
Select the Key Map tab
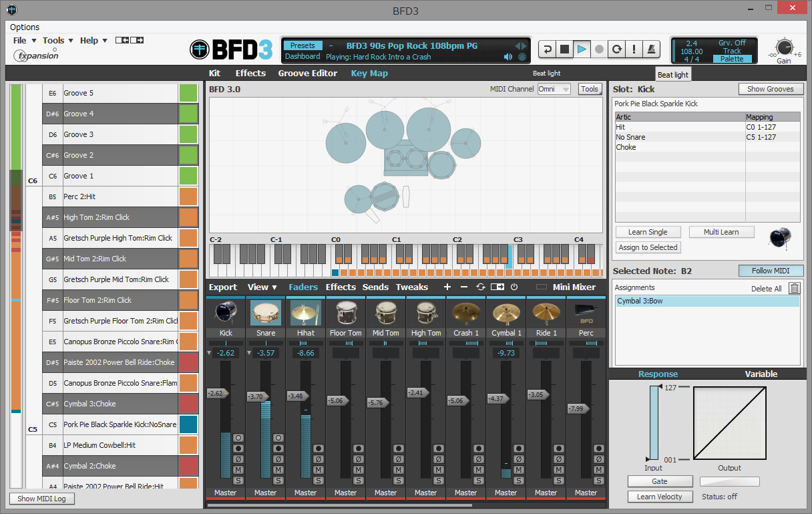pos(369,74)
